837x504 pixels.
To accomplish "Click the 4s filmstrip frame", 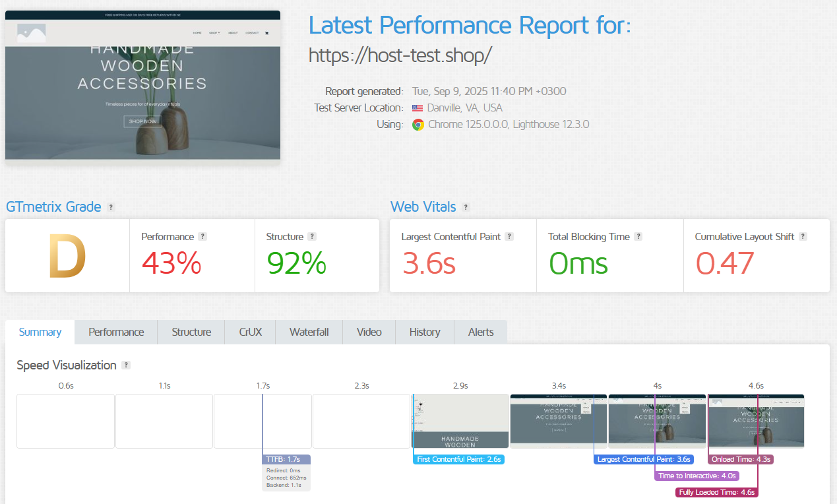I will [x=658, y=422].
